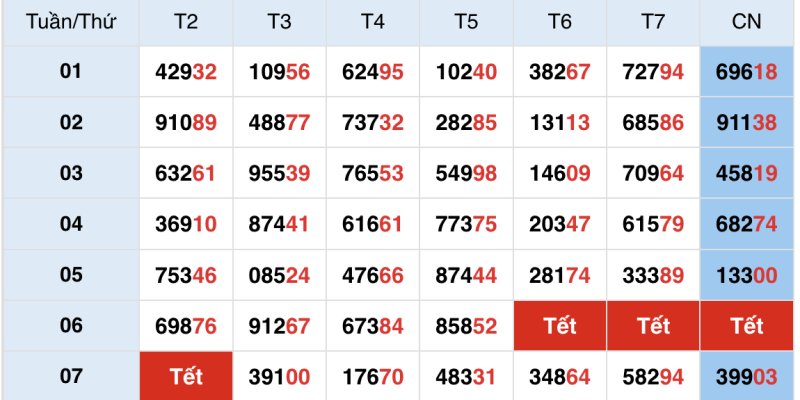Select the T5 column header

coord(466,22)
